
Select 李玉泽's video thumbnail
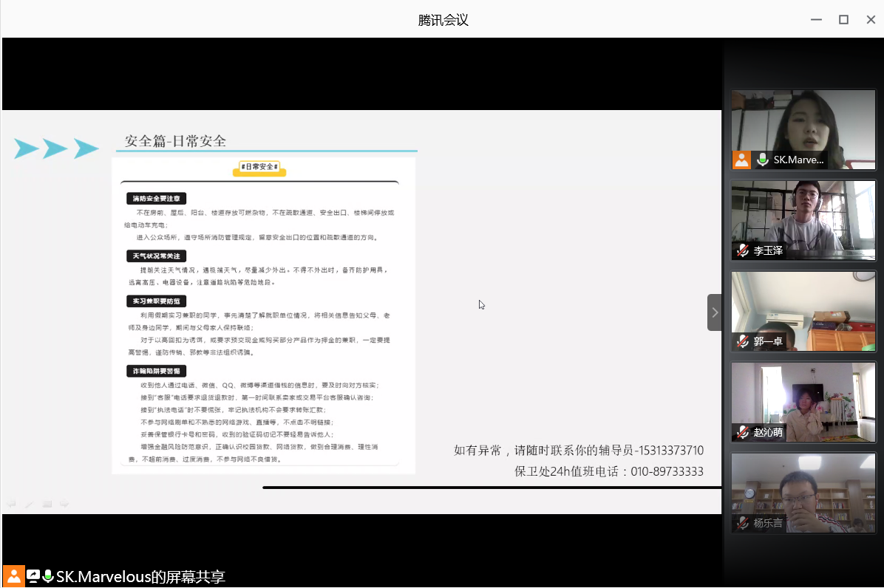tap(803, 213)
